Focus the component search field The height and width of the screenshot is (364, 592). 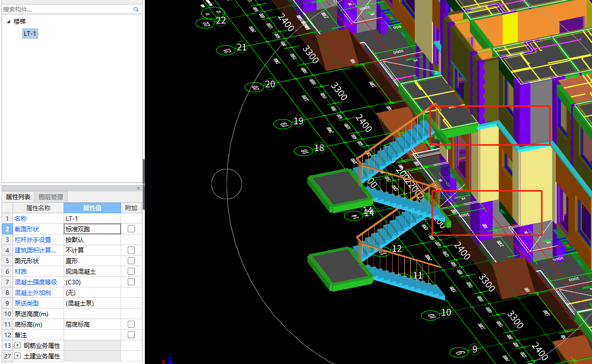[67, 10]
